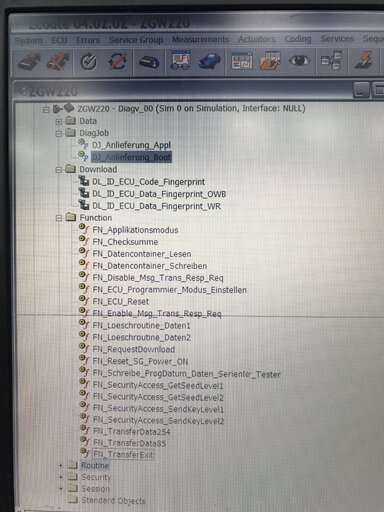Viewport: 384px width, 512px height.
Task: Expand the Routine folder
Action: point(61,466)
